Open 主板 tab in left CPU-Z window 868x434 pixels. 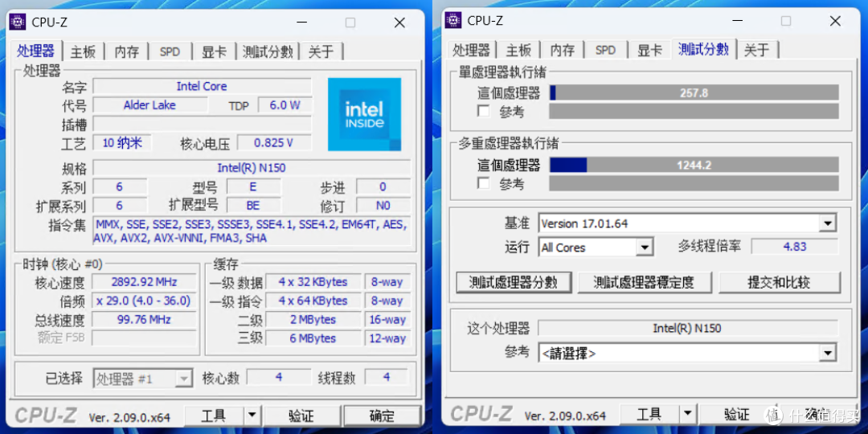click(83, 52)
